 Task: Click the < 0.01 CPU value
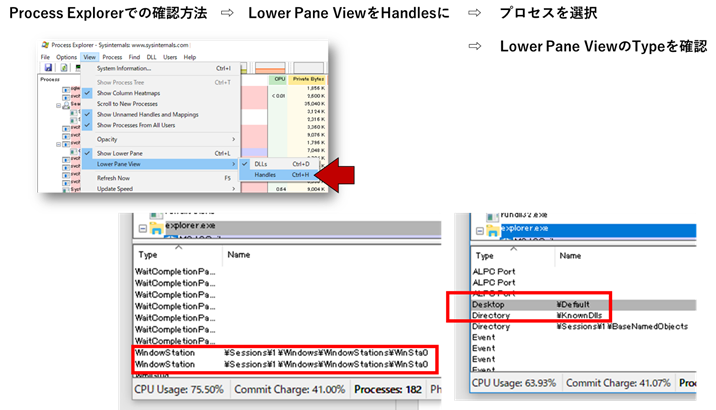pos(278,96)
